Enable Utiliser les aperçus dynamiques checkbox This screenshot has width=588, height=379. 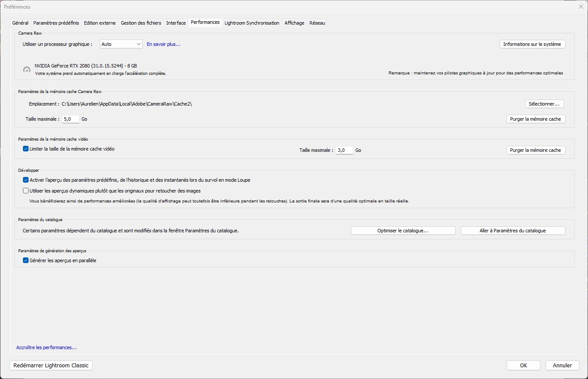tap(26, 191)
